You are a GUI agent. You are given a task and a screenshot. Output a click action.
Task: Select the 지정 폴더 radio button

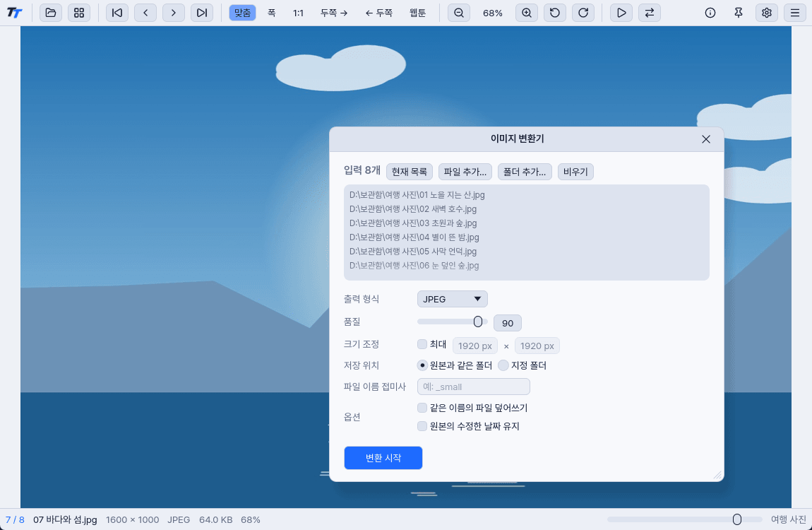(x=503, y=365)
